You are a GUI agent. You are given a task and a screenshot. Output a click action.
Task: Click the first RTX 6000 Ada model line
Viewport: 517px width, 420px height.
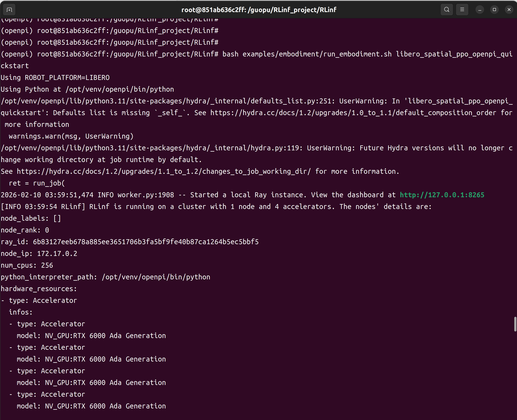pos(91,336)
